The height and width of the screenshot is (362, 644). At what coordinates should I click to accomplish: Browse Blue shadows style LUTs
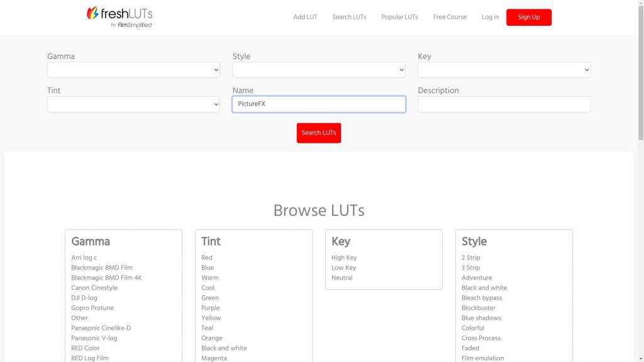coord(481,318)
